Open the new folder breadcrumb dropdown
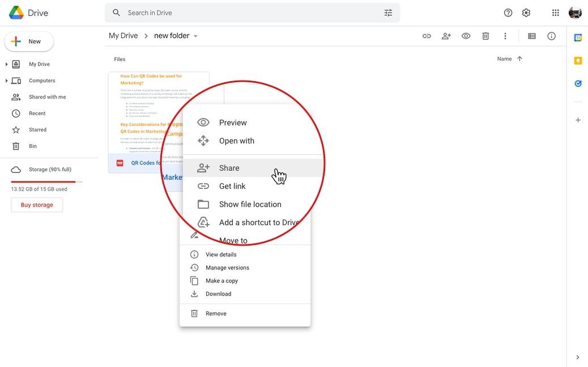Image resolution: width=588 pixels, height=367 pixels. pyautogui.click(x=196, y=36)
